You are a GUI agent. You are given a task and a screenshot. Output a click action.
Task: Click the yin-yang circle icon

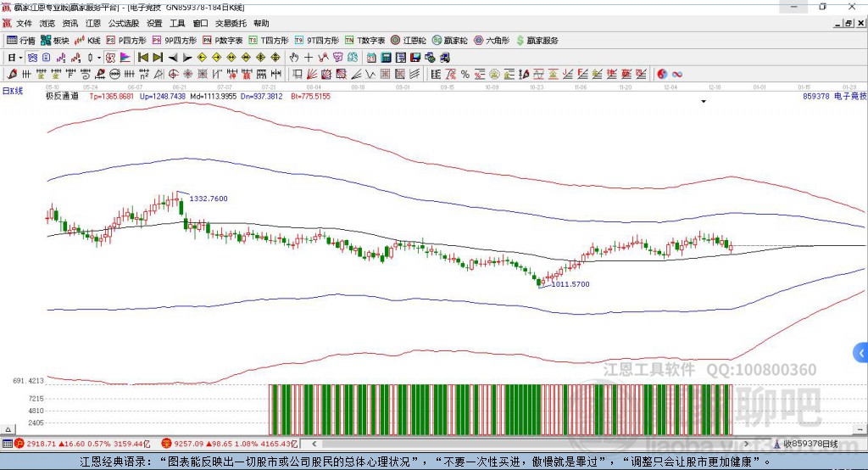click(x=662, y=74)
